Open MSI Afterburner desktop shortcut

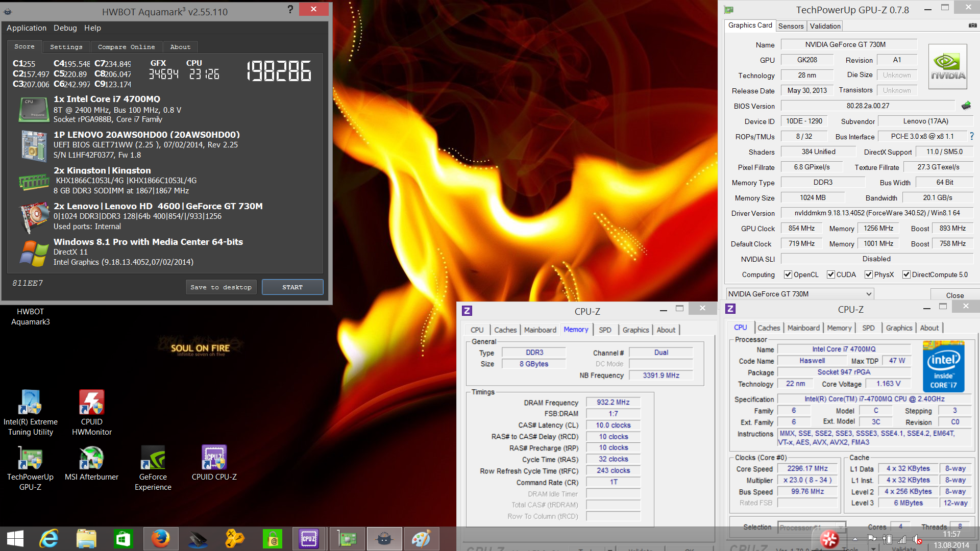point(92,463)
